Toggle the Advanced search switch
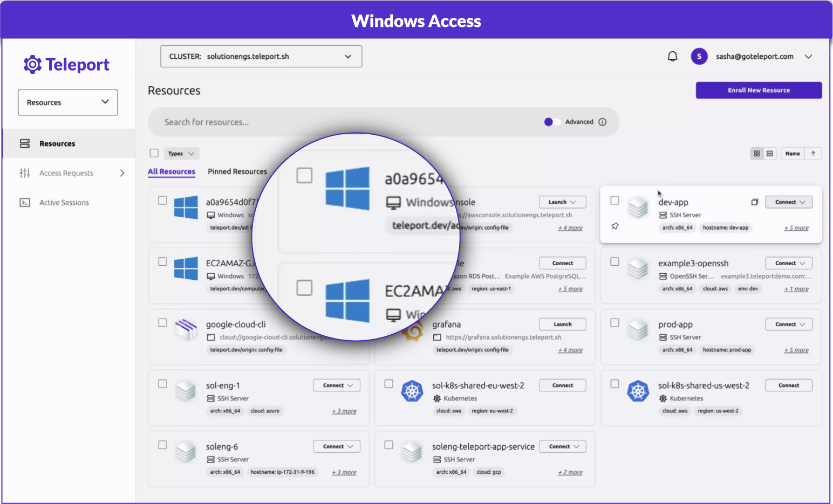833x504 pixels. 552,122
